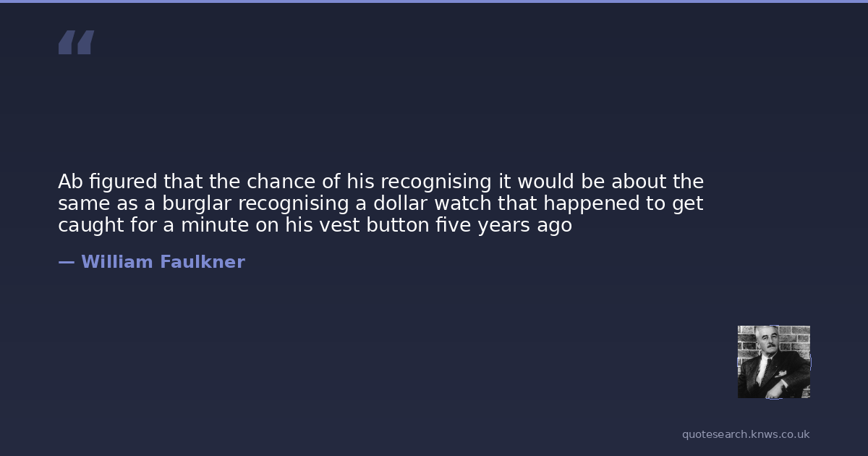Click the William Faulkner author name
Viewport: 868px width, 456px height.
163,263
